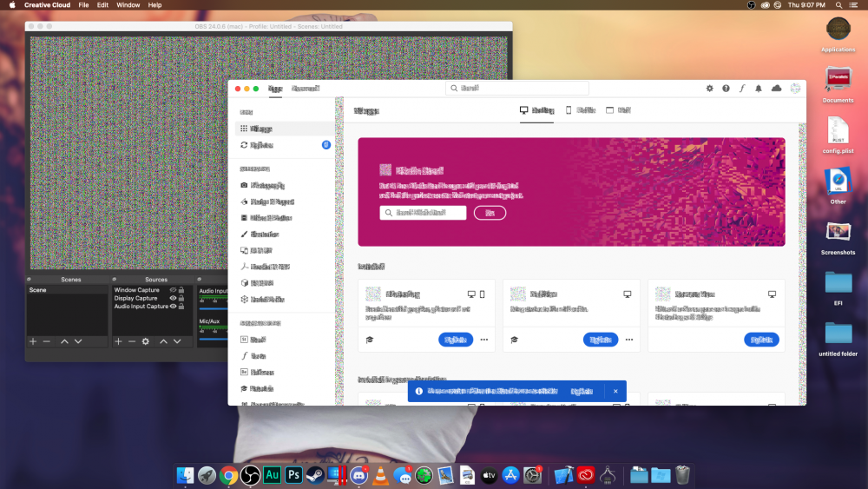Hide the Audio Input Capture source
868x489 pixels.
coord(173,307)
